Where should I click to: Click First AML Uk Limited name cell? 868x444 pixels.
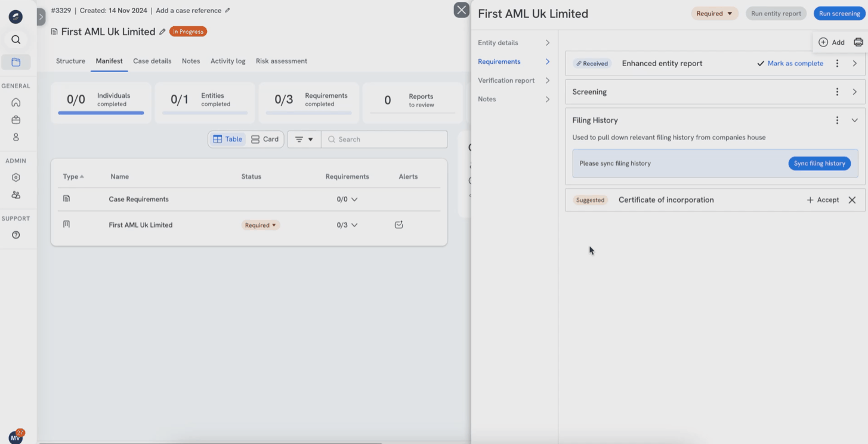pyautogui.click(x=140, y=225)
